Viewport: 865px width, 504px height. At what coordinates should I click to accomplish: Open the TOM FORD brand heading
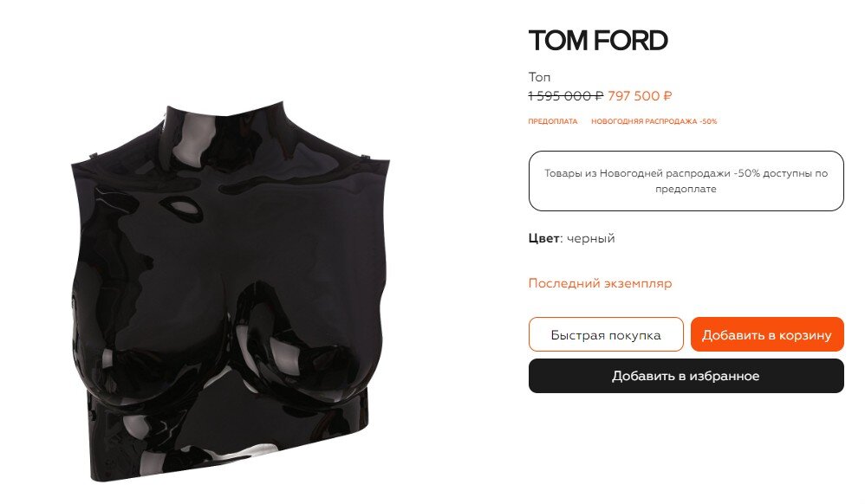tap(598, 41)
